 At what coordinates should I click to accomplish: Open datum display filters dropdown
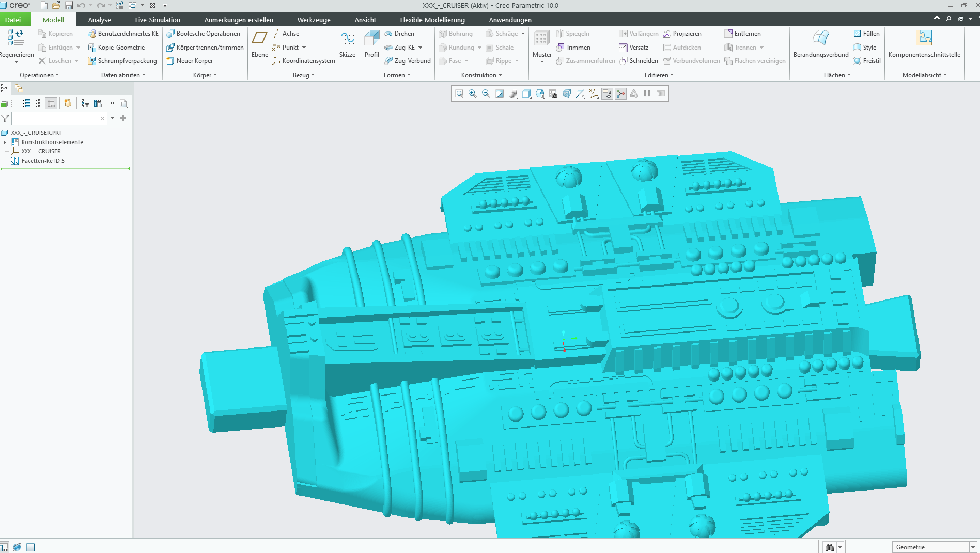[x=594, y=93]
